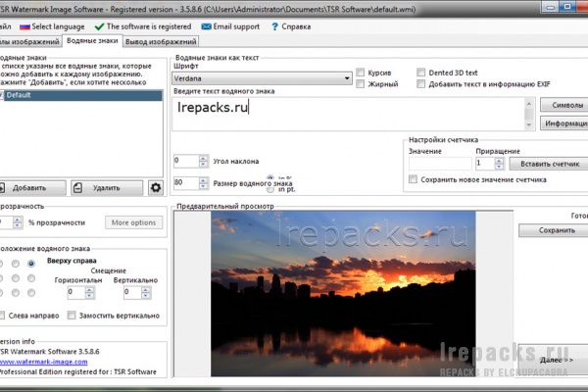
Task: Click the Email support envelope icon
Action: (206, 26)
